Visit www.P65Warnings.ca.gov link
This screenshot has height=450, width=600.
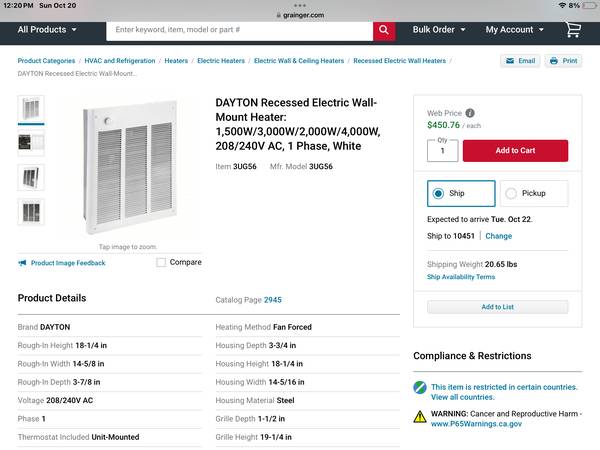476,424
